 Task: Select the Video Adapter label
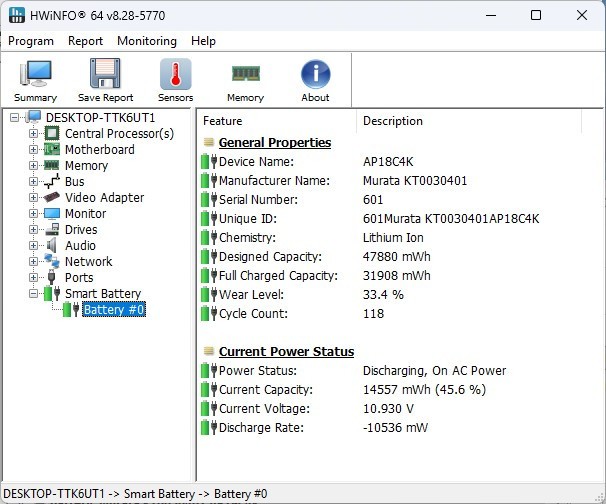104,197
